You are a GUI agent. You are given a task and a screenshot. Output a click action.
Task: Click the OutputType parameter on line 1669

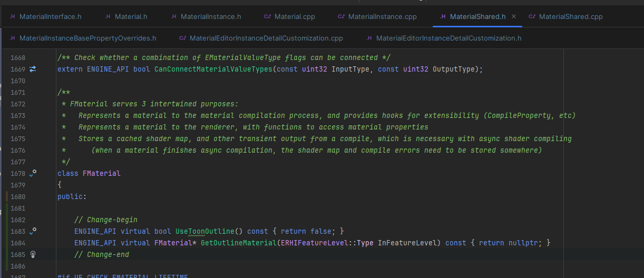454,69
